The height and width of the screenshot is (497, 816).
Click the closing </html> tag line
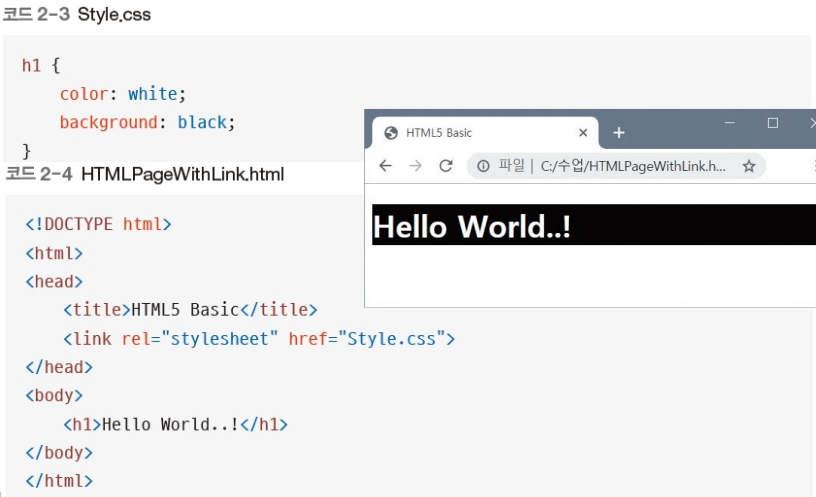pos(59,481)
